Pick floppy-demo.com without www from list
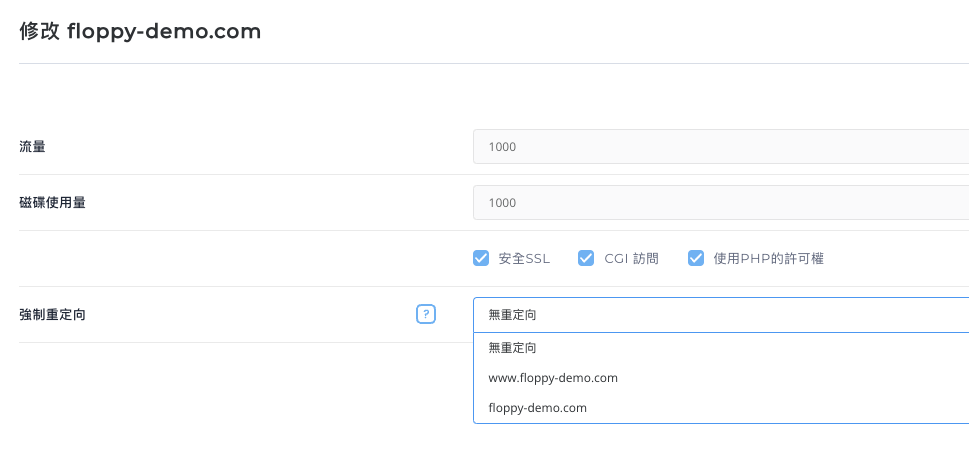969x470 pixels. 537,408
